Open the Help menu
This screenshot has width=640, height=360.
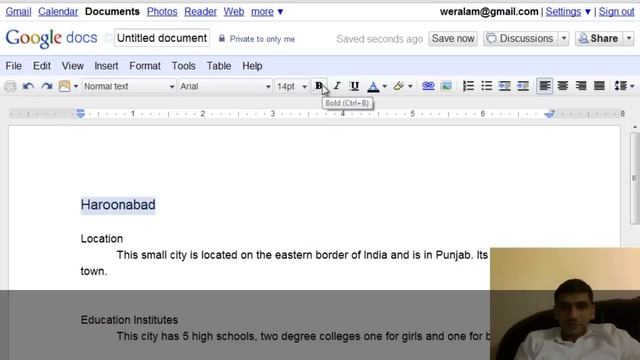pos(252,66)
